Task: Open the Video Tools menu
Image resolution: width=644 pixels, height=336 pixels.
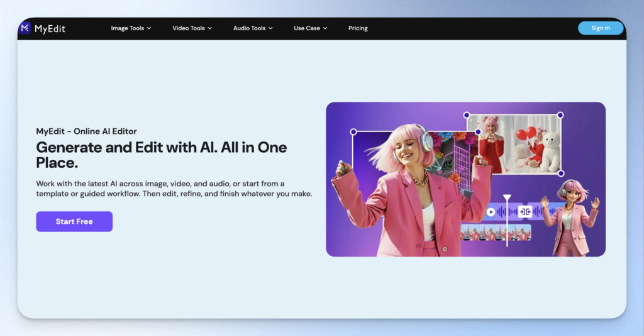Action: tap(192, 28)
